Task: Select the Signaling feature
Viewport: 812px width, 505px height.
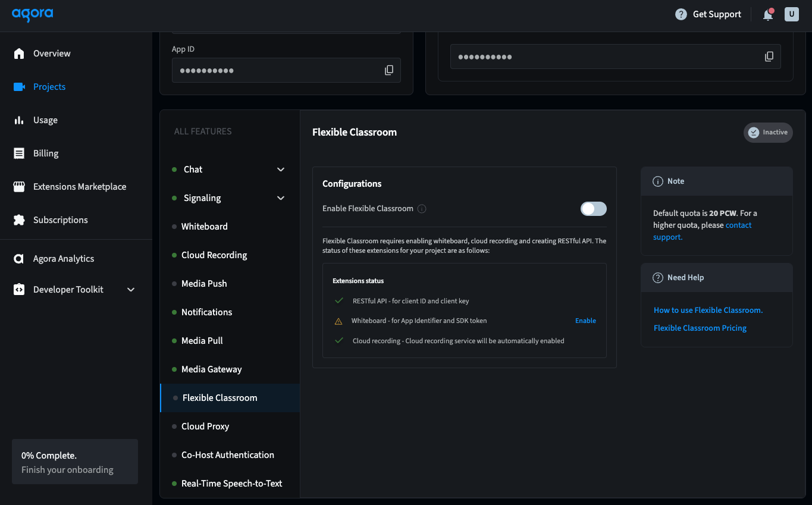Action: [x=230, y=198]
